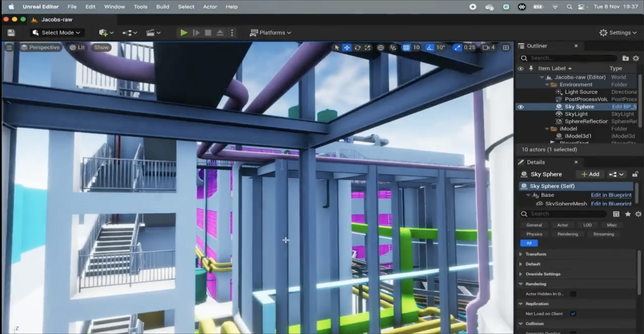Change the Lit view mode
The image size is (644, 334).
(x=77, y=48)
